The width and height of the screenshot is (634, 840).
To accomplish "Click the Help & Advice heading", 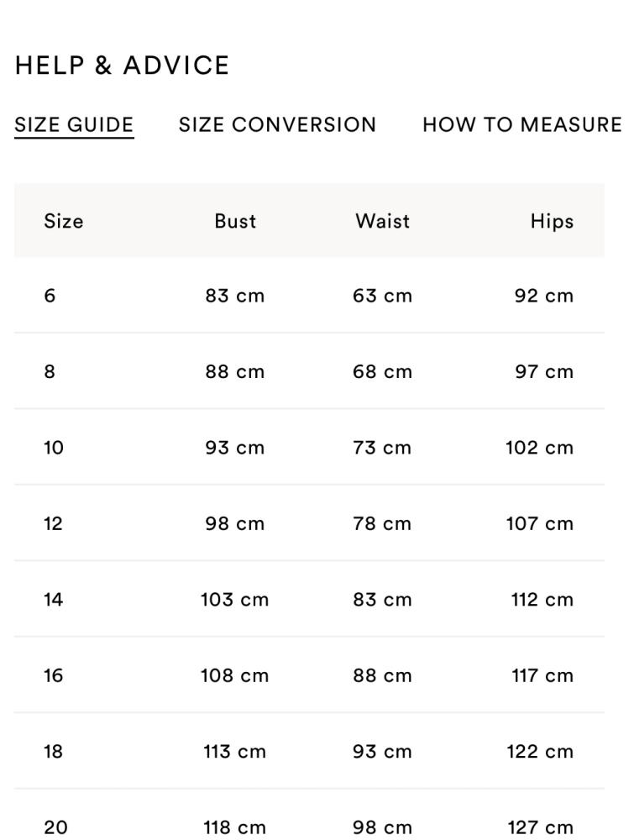I will (123, 66).
